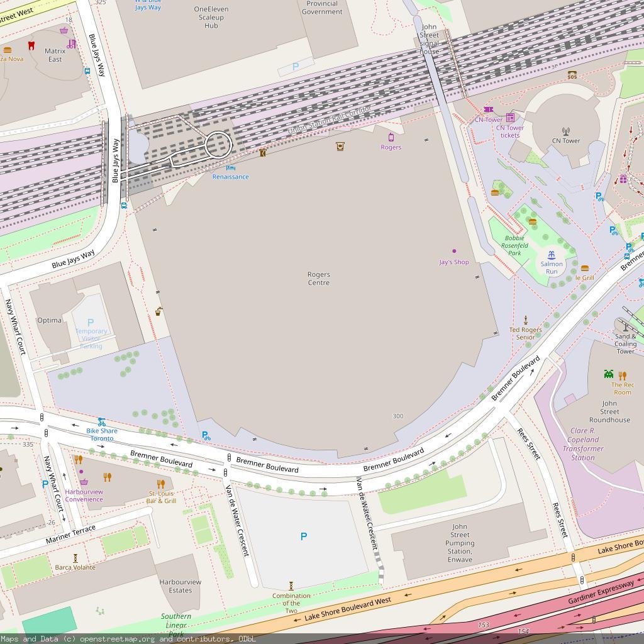Click the Optima building label
Image resolution: width=644 pixels, height=644 pixels.
point(49,320)
